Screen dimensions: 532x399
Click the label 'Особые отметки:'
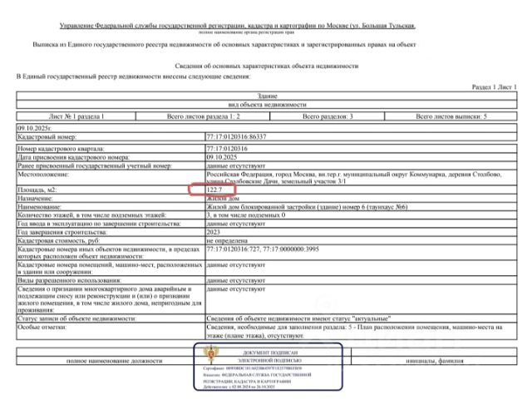coord(42,327)
